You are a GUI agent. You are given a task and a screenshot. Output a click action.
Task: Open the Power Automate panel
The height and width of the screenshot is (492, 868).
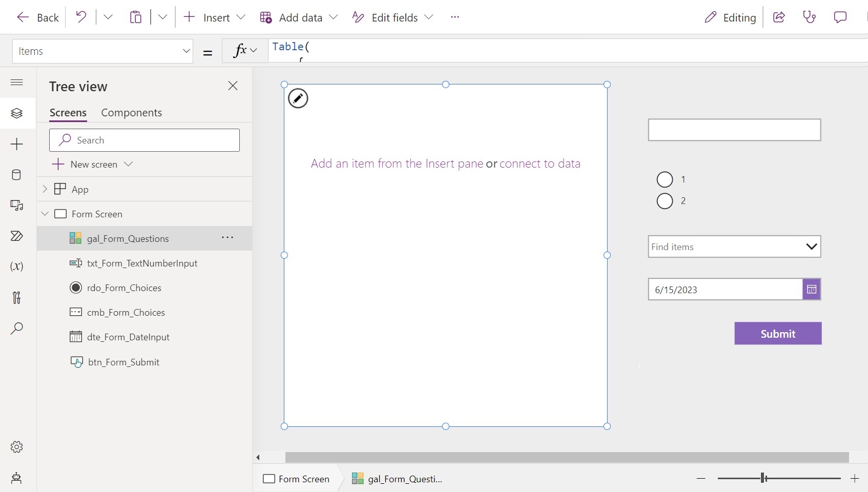17,236
